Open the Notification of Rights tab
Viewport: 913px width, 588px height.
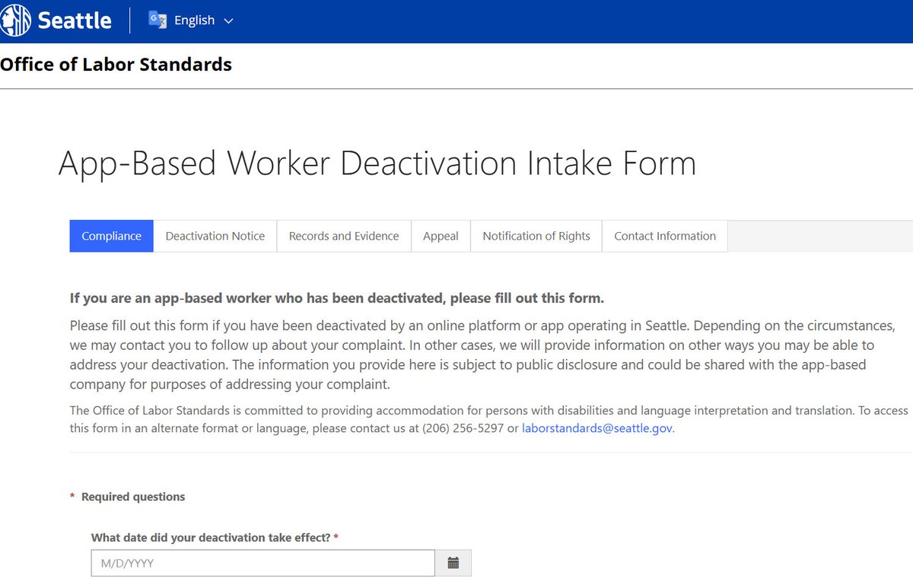tap(536, 236)
